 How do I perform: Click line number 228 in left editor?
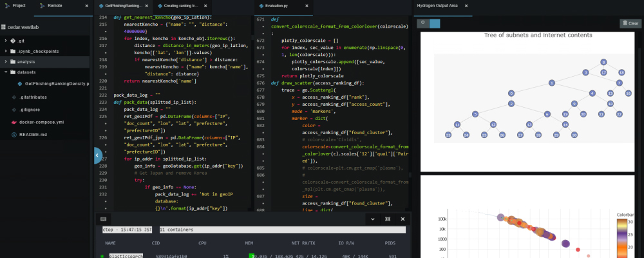(104, 166)
